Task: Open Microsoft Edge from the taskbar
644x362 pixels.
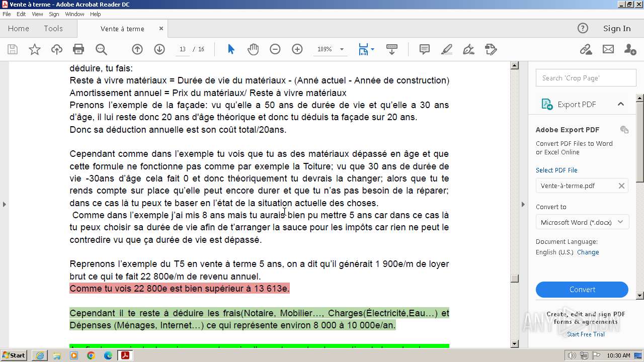Action: click(x=108, y=355)
